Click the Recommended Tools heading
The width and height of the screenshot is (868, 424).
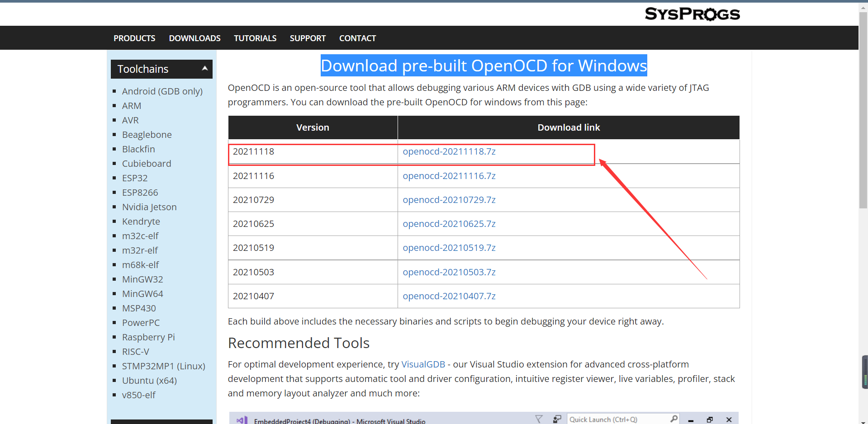point(299,343)
